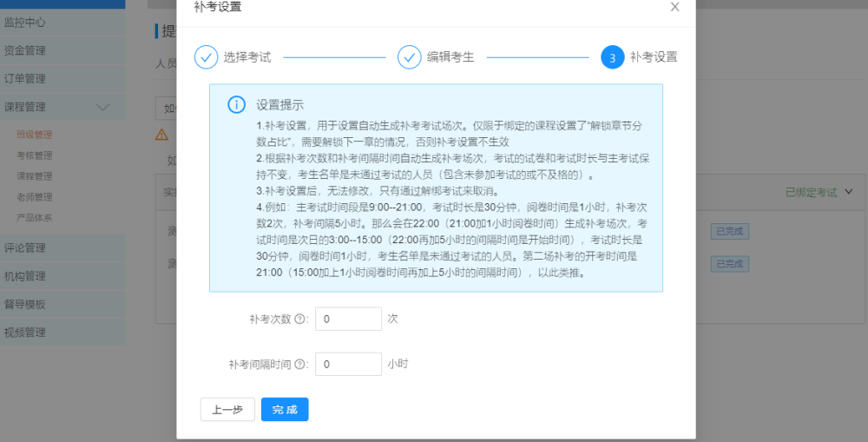Viewport: 868px width, 442px height.
Task: Select 老师管理 submenu item
Action: tap(35, 197)
